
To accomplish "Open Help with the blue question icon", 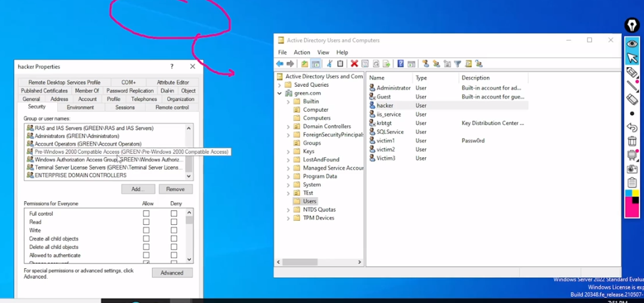I will tap(401, 64).
